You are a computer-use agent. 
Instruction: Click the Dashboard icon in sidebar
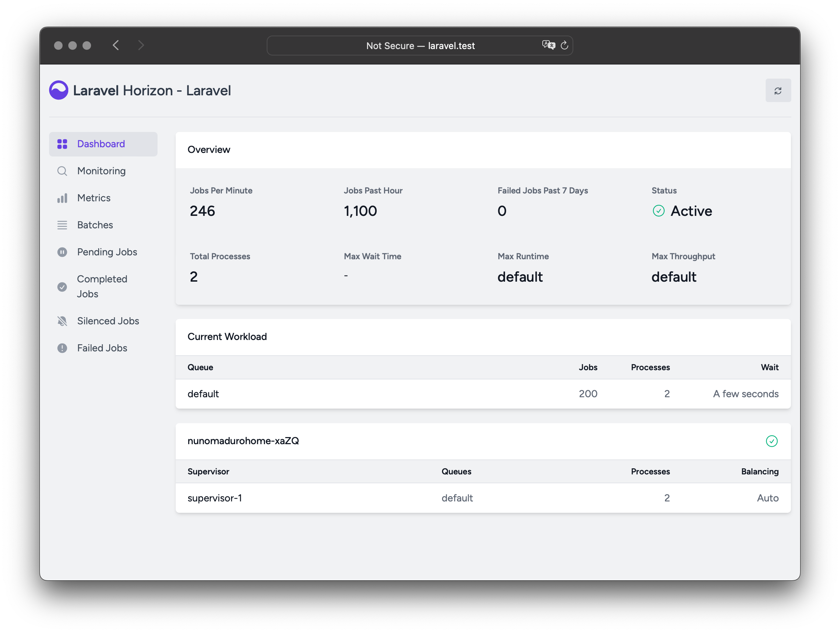pos(63,143)
